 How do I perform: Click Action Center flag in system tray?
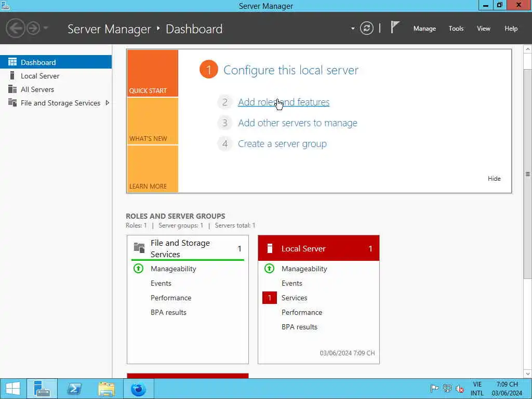pos(434,389)
